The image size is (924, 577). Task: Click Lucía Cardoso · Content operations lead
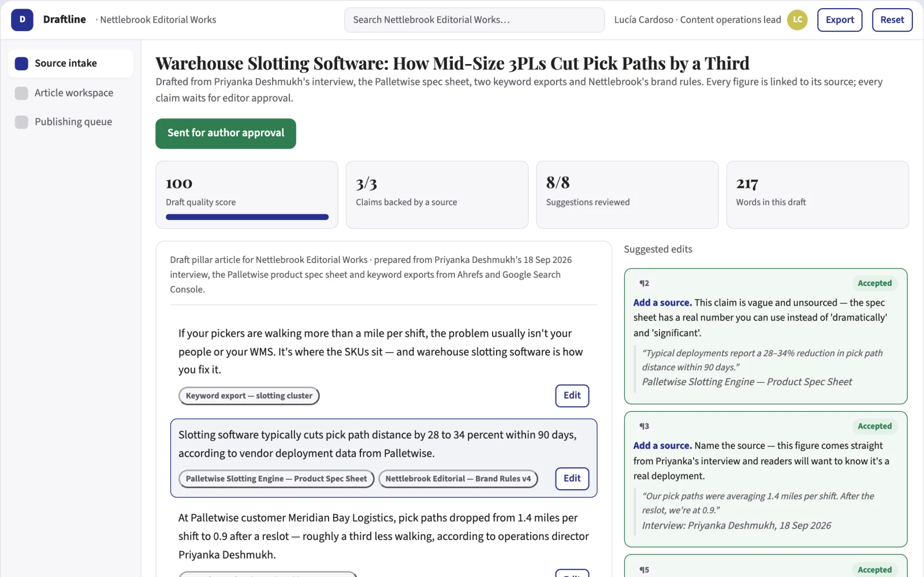click(x=698, y=20)
